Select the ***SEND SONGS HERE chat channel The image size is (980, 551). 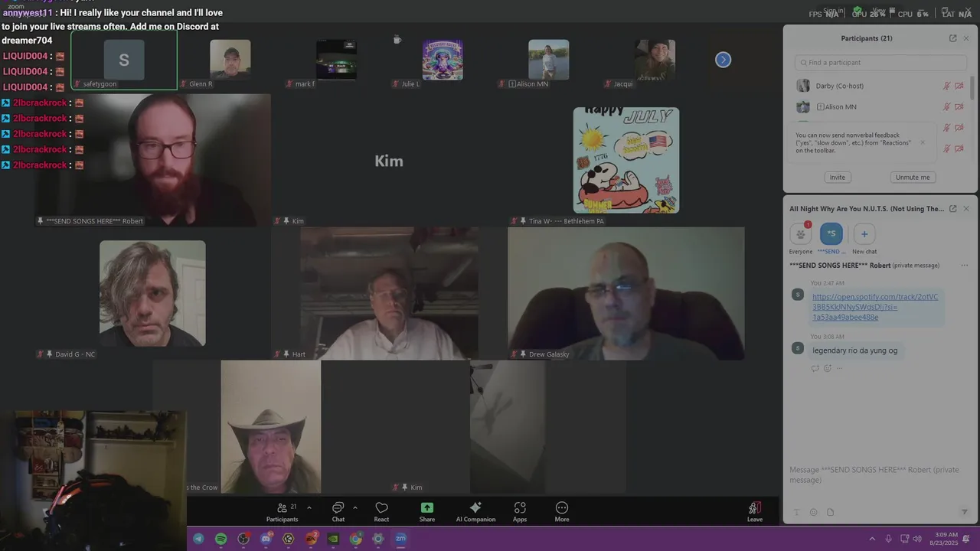[831, 238]
